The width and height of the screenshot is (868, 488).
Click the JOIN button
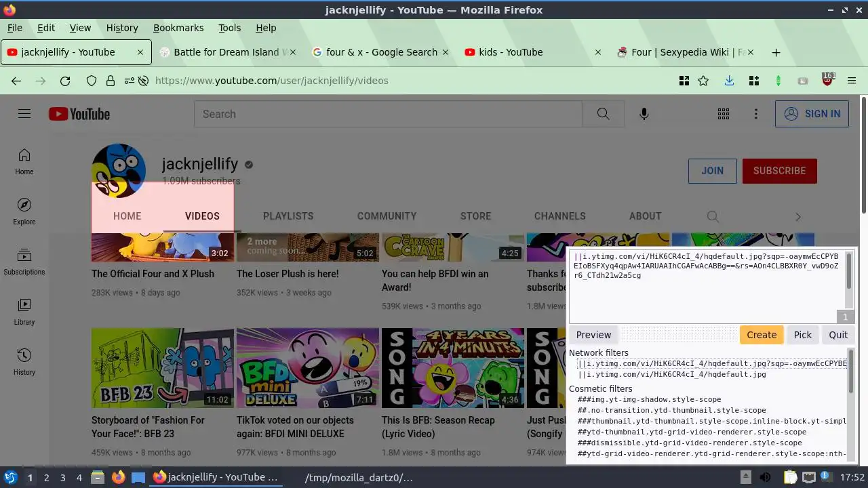pos(712,171)
